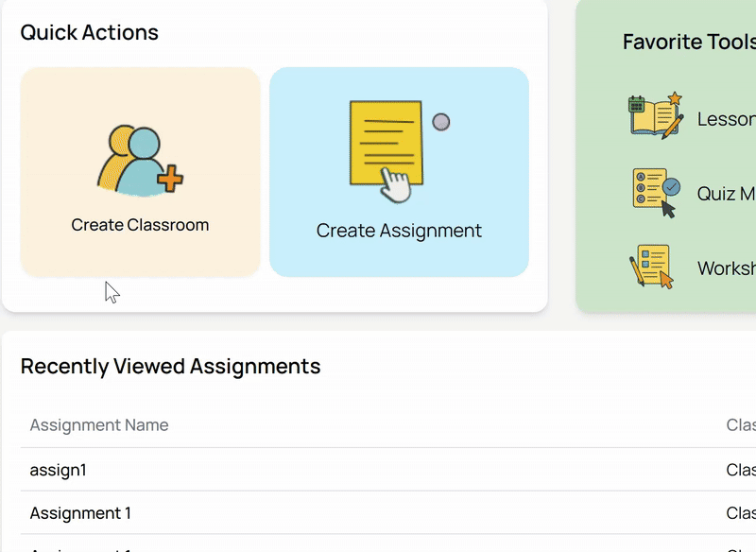
Task: Open the Lesson tool book icon
Action: click(656, 116)
